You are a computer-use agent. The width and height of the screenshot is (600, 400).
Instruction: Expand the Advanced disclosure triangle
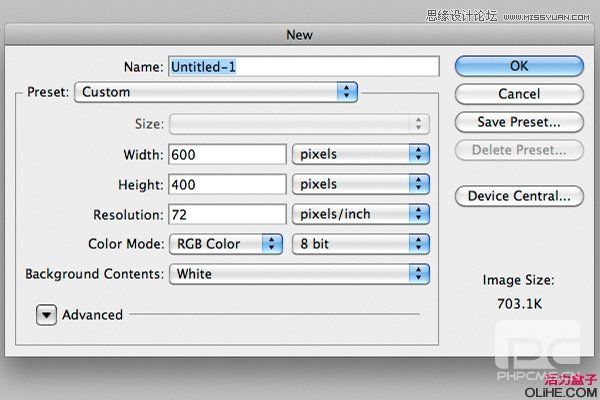46,315
